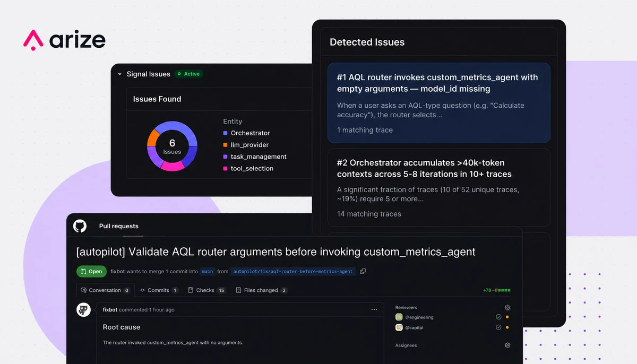This screenshot has width=637, height=364.
Task: Click the @engineering reviewer avatar
Action: pos(399,317)
